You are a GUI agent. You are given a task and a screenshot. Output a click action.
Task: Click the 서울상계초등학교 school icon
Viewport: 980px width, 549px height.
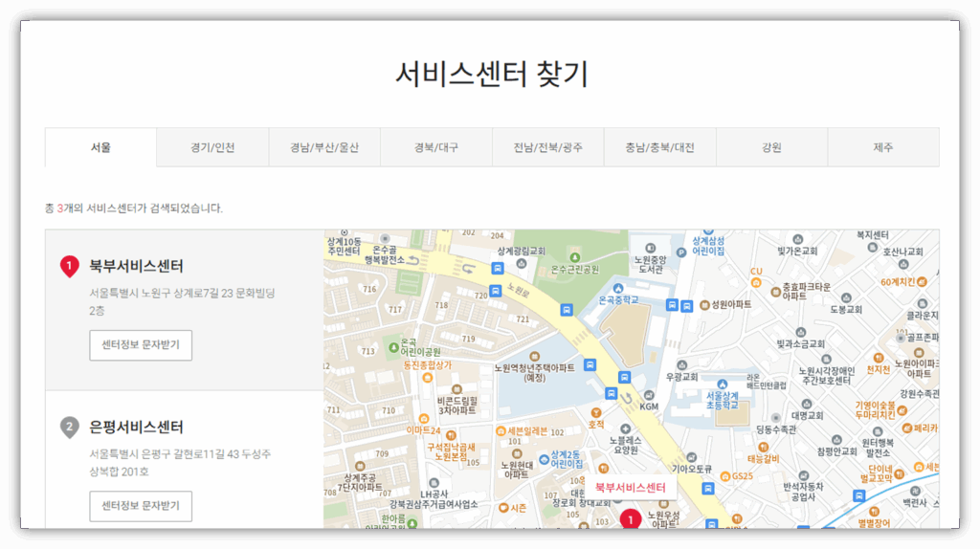[x=722, y=384]
